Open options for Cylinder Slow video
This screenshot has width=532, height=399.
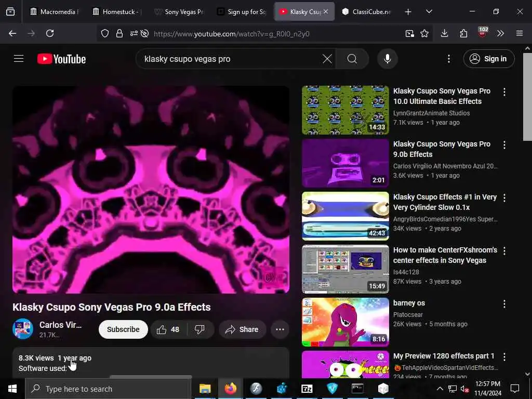(x=504, y=198)
